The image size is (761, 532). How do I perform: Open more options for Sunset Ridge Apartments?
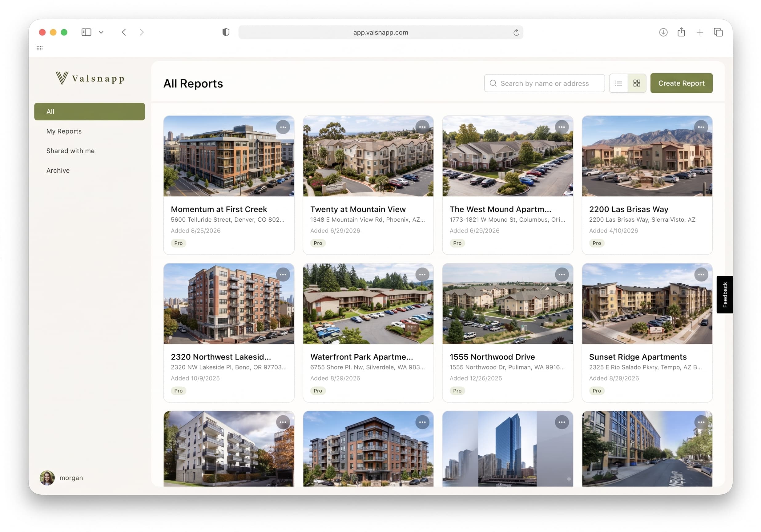point(701,274)
